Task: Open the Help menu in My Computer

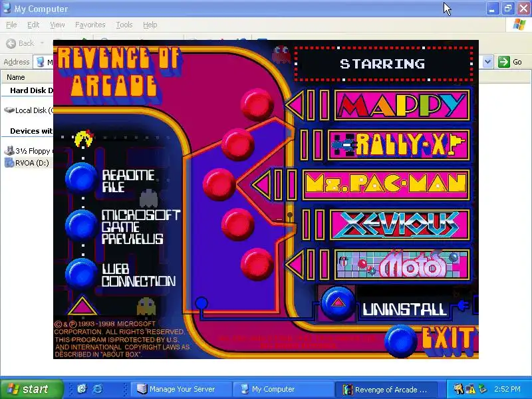Action: point(150,25)
